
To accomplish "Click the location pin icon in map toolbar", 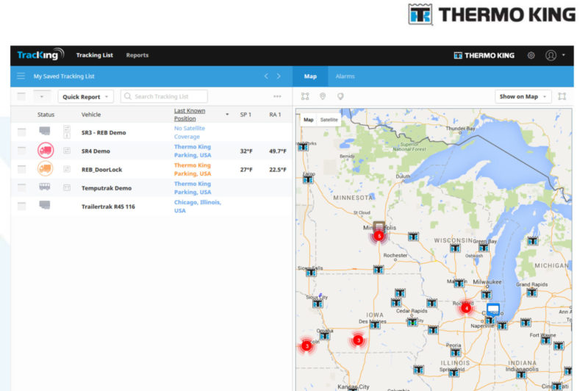I will (x=323, y=96).
